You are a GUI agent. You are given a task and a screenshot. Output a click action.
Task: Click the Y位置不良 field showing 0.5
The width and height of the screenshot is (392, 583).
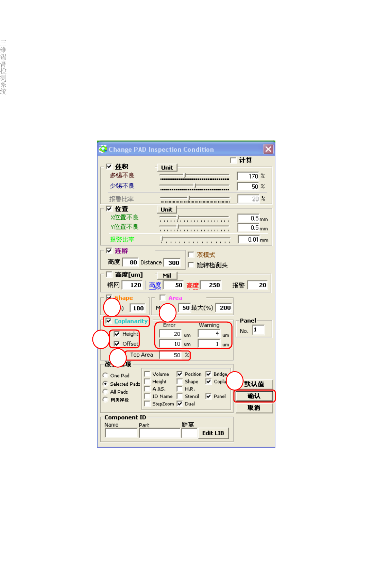tap(248, 228)
